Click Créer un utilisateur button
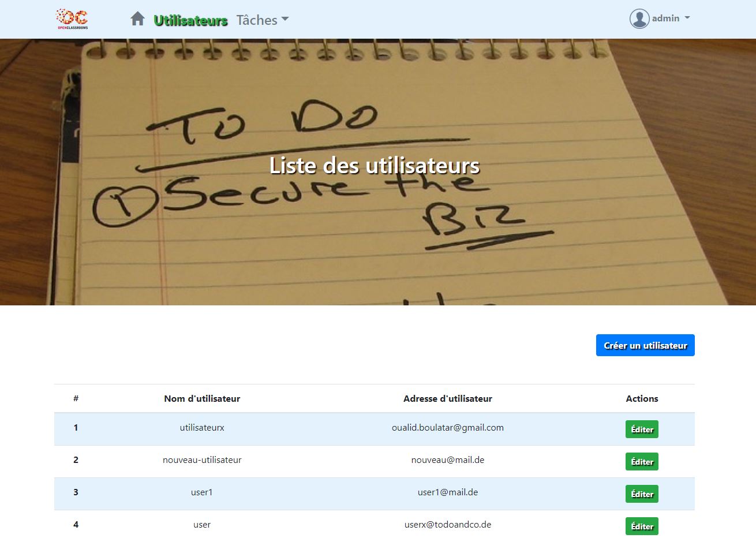 (645, 345)
